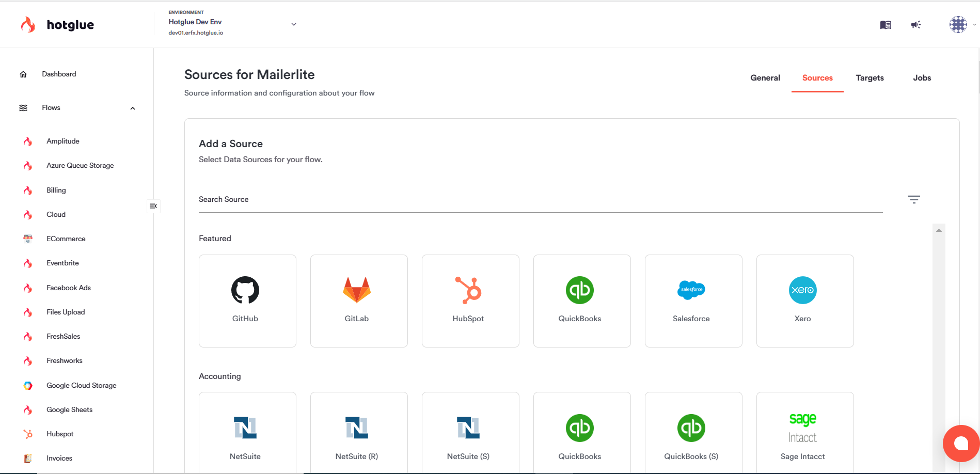The width and height of the screenshot is (980, 474).
Task: Select the NetSuite (R) source
Action: tap(359, 433)
